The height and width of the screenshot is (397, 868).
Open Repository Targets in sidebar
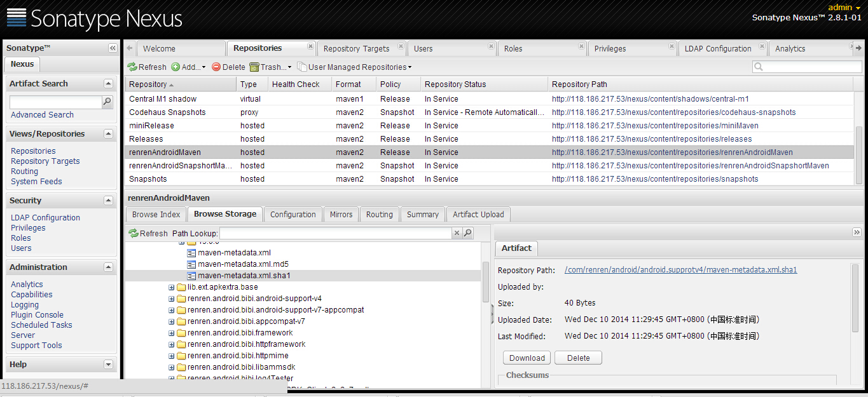coord(45,161)
